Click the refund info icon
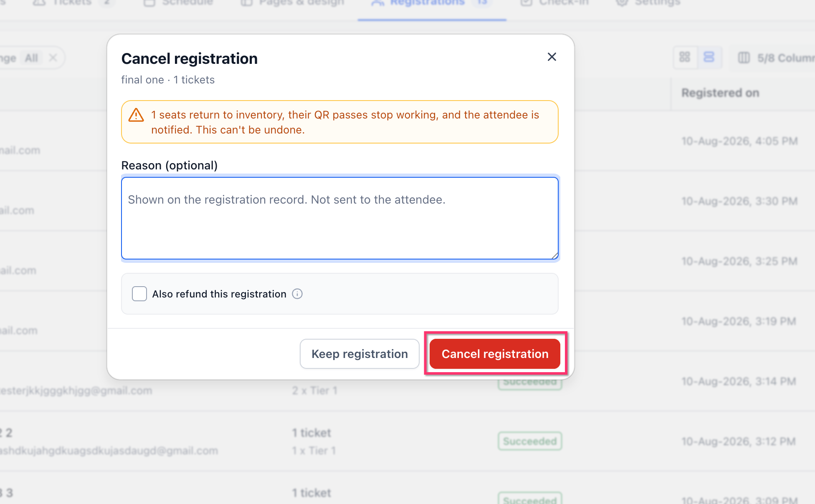The height and width of the screenshot is (504, 815). (297, 294)
